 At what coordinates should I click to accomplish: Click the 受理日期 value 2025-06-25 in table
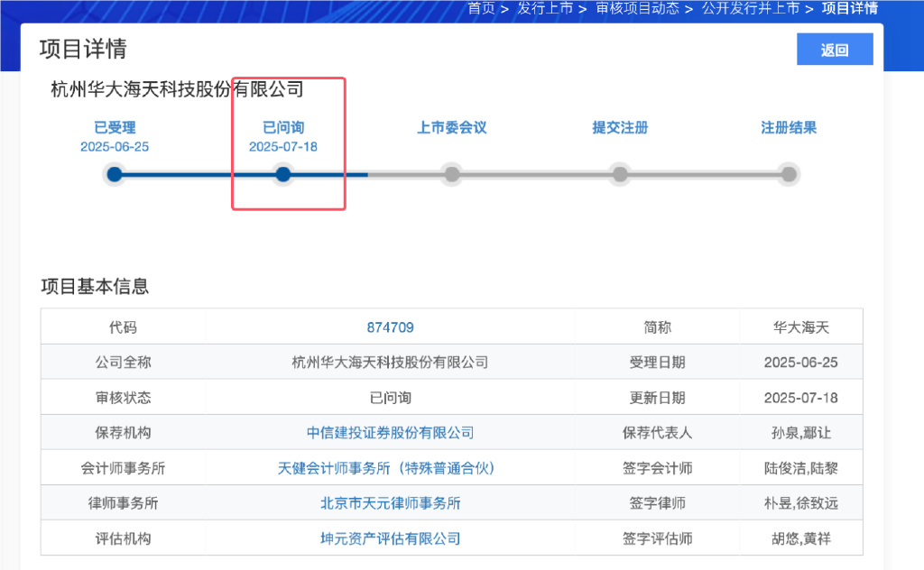pyautogui.click(x=801, y=363)
